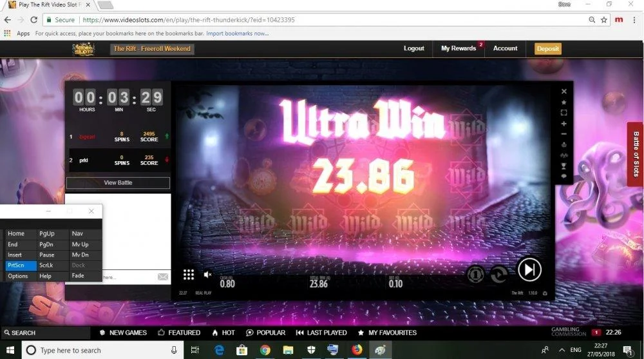Click the Videoslots logo
The width and height of the screenshot is (644, 359).
83,50
